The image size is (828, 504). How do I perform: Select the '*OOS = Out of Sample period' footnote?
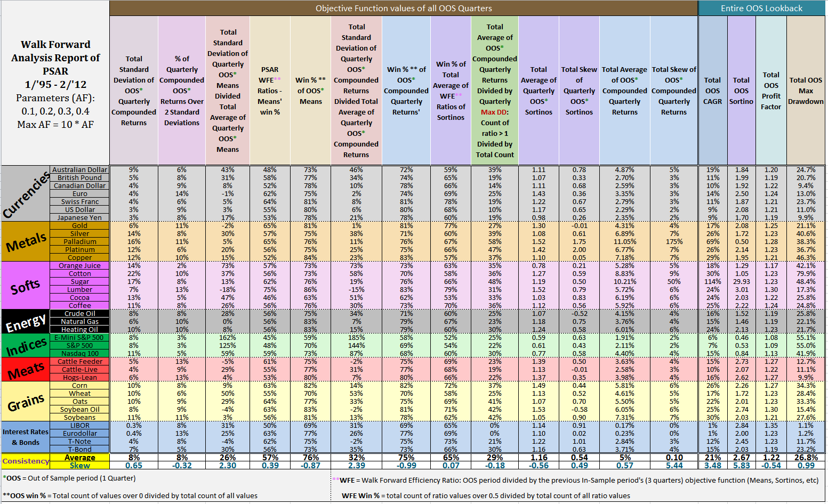click(69, 478)
